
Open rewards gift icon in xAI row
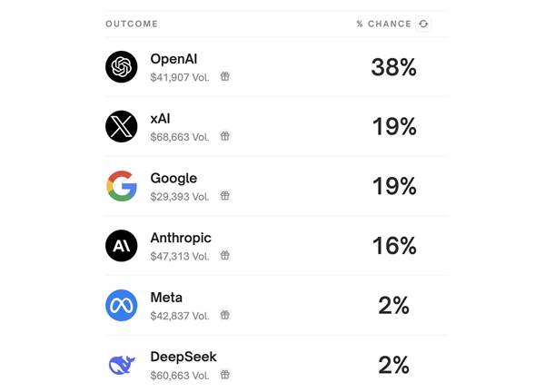tap(225, 136)
